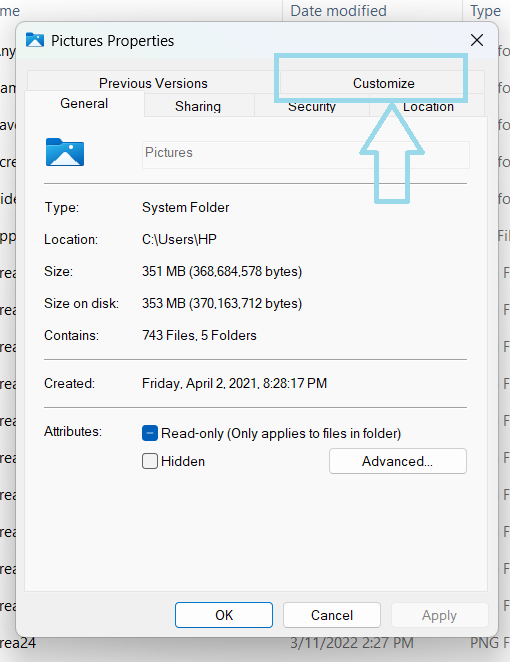This screenshot has height=662, width=510.
Task: Open the Security tab
Action: click(x=312, y=106)
